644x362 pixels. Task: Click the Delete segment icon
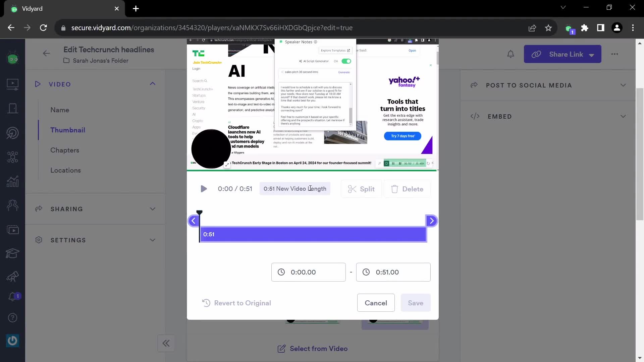coord(395,189)
